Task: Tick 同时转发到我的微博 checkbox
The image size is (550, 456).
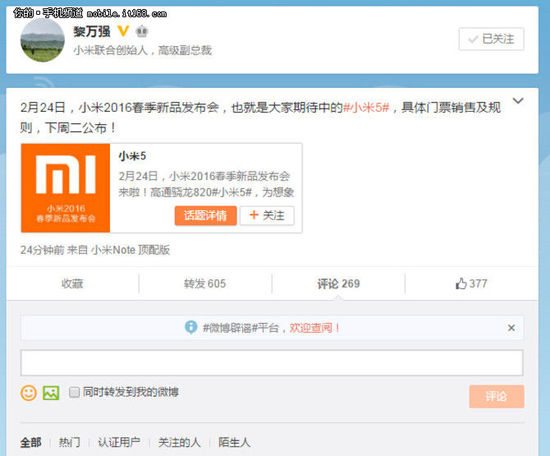Action: tap(74, 392)
